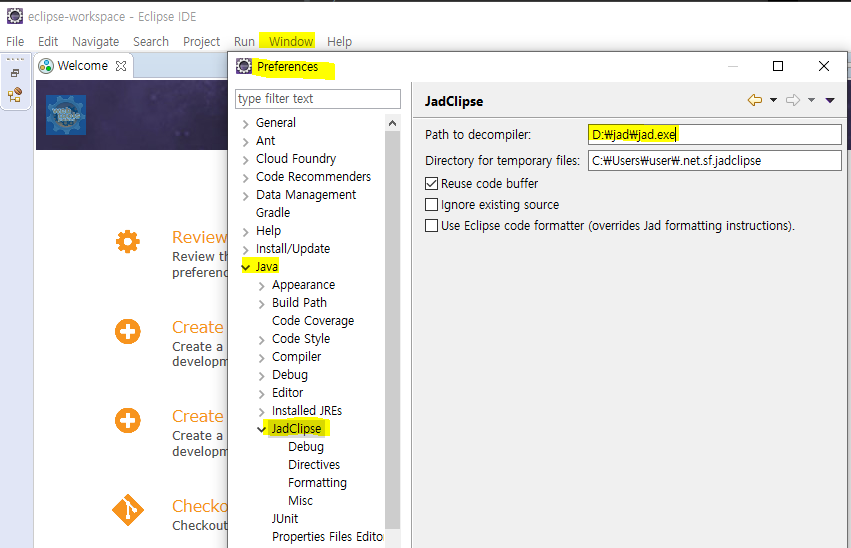Click the preferences tree vertical scrollbar
851x548 pixels.
pos(392,329)
